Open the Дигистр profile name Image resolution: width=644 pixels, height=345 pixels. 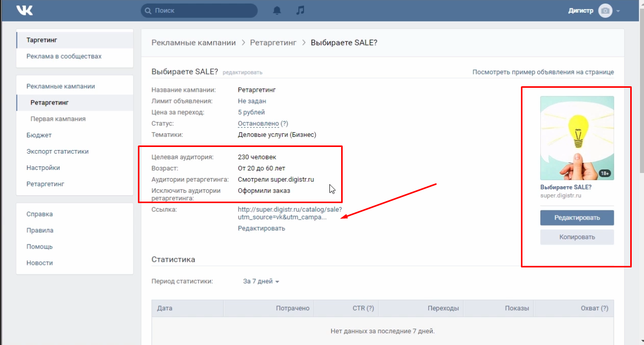[581, 11]
